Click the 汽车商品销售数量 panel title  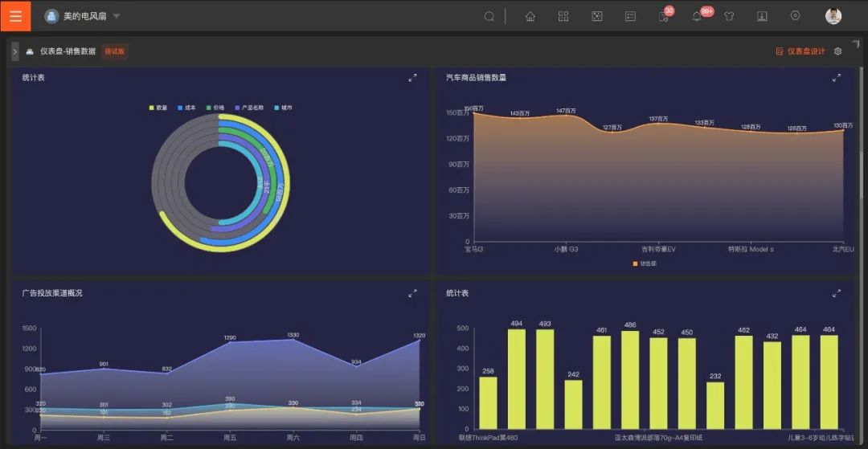tap(476, 78)
